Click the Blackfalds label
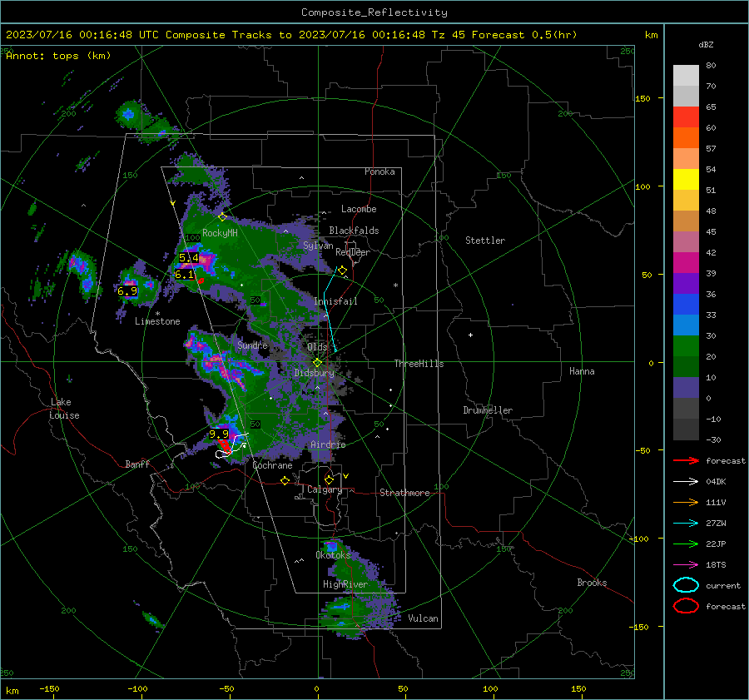Image resolution: width=749 pixels, height=700 pixels. [x=354, y=231]
